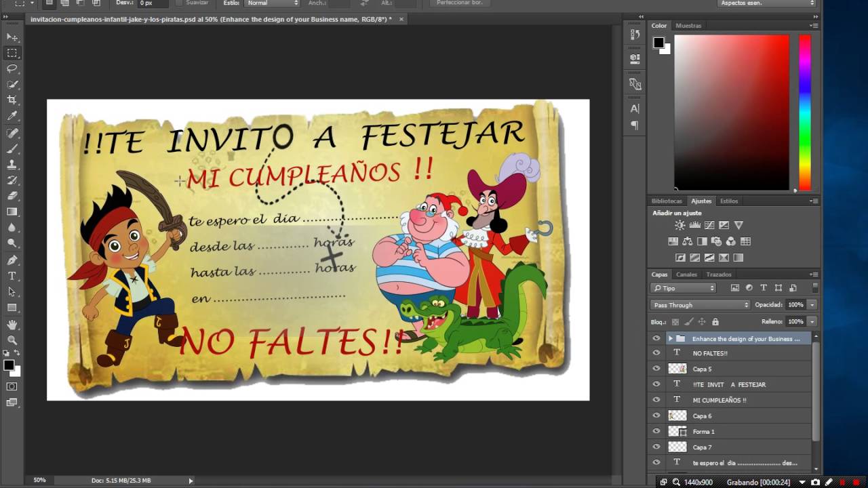Switch to the Canales tab
The image size is (868, 488).
[x=686, y=274]
